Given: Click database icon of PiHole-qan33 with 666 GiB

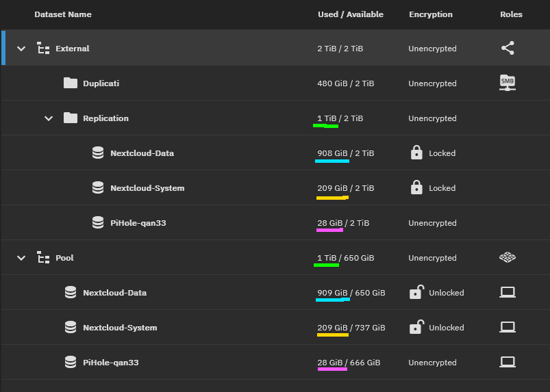Looking at the screenshot, I should [x=71, y=362].
